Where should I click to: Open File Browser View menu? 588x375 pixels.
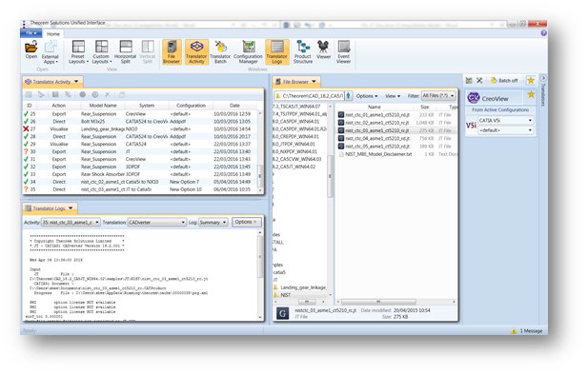[393, 96]
